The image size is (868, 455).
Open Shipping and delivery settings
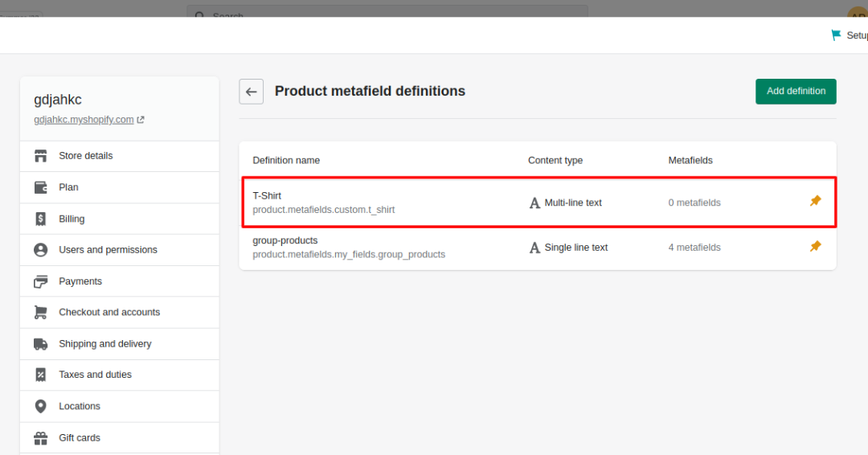120,344
